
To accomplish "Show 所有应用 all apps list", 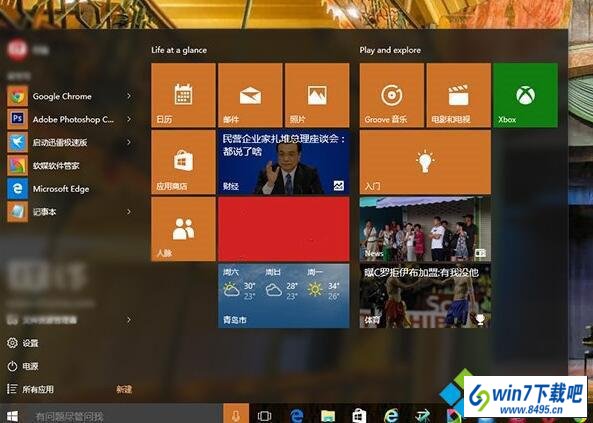I will click(x=30, y=389).
